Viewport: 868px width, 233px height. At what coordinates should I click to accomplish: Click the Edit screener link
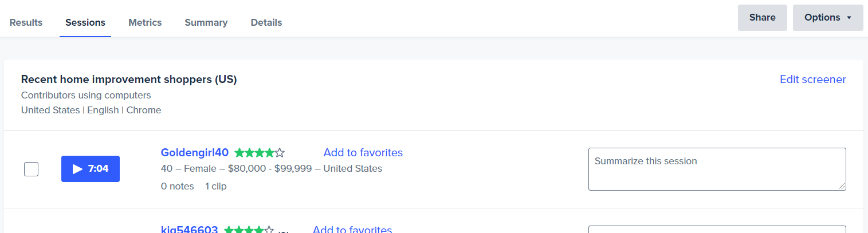click(813, 80)
